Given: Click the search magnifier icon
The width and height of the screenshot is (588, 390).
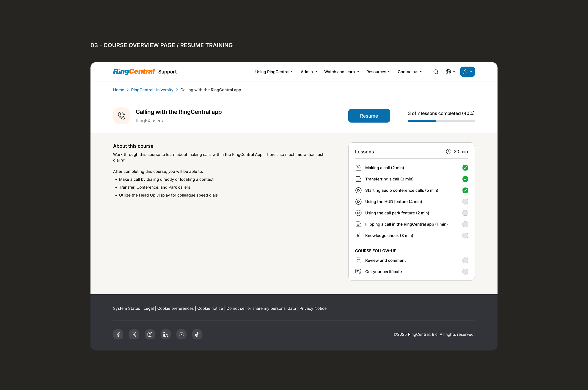Looking at the screenshot, I should (x=436, y=72).
